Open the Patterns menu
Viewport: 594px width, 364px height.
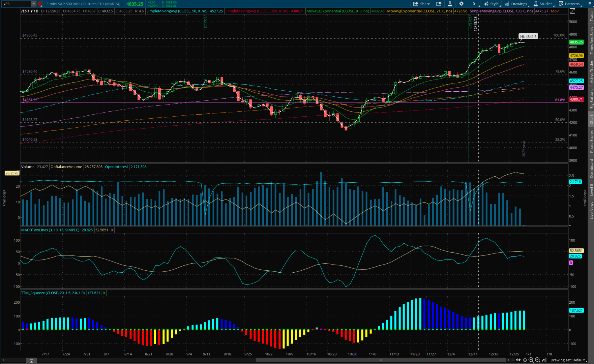tap(569, 4)
